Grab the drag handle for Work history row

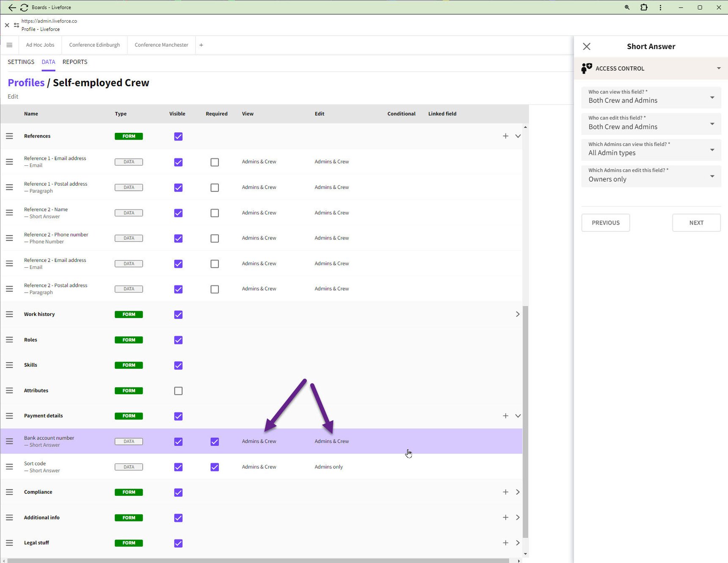(x=9, y=314)
